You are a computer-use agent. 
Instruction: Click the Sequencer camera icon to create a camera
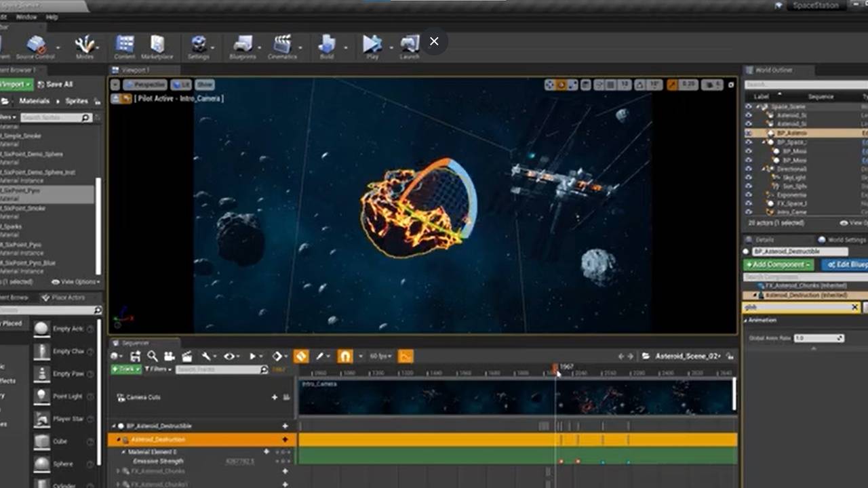(x=170, y=356)
